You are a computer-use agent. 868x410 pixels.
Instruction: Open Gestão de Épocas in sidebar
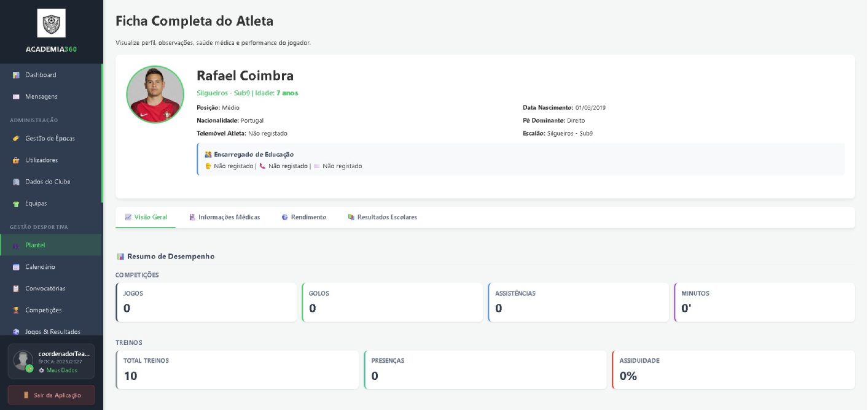point(51,139)
